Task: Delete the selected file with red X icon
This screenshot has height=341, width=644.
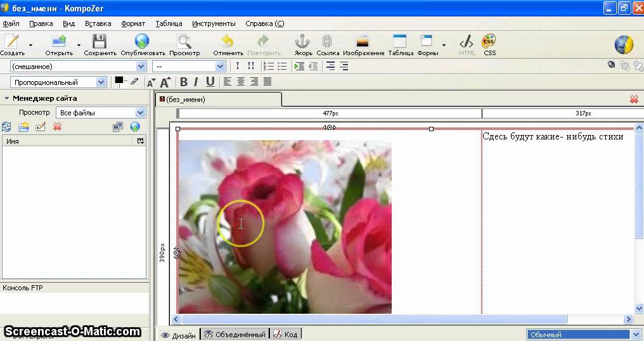Action: (x=57, y=127)
